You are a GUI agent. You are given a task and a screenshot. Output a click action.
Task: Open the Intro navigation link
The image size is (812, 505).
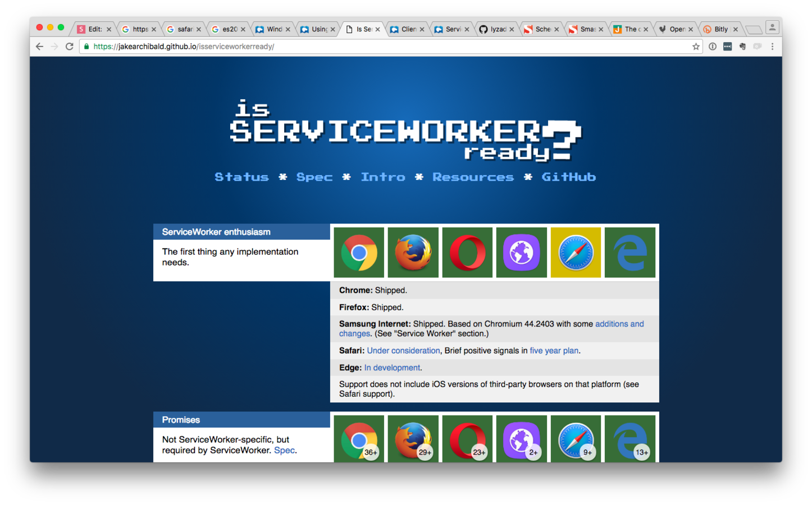(383, 177)
